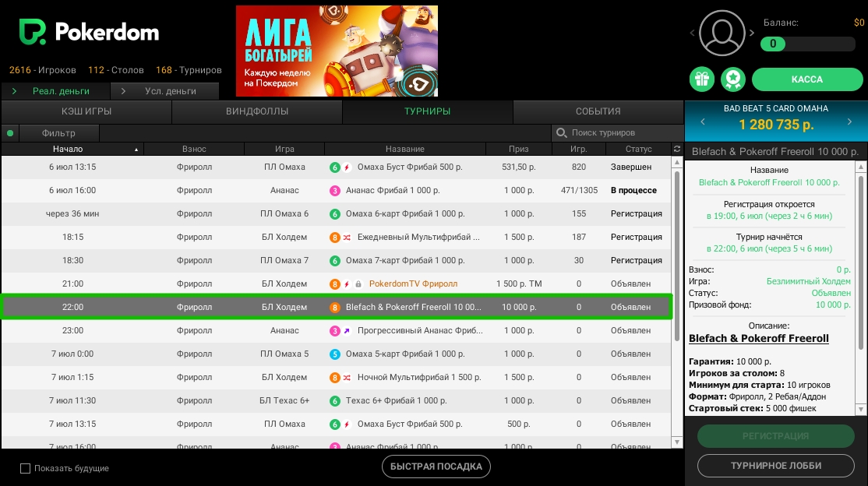This screenshot has height=486, width=868.
Task: Select Ананас Фрибай row in progress
Action: click(337, 190)
